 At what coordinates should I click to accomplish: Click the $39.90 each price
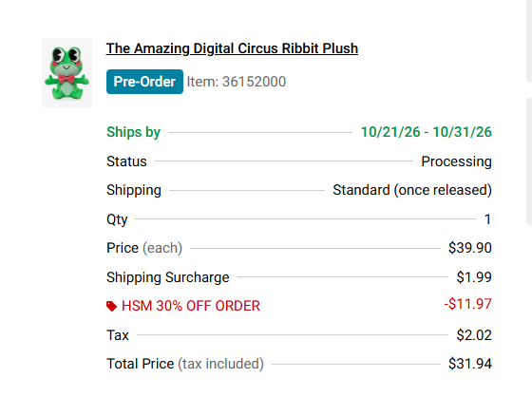coord(470,248)
